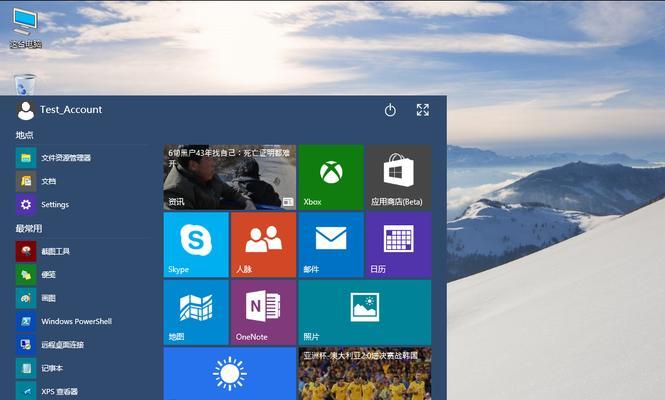Launch 便笺 sticky notes
The width and height of the screenshot is (665, 400).
(x=81, y=274)
